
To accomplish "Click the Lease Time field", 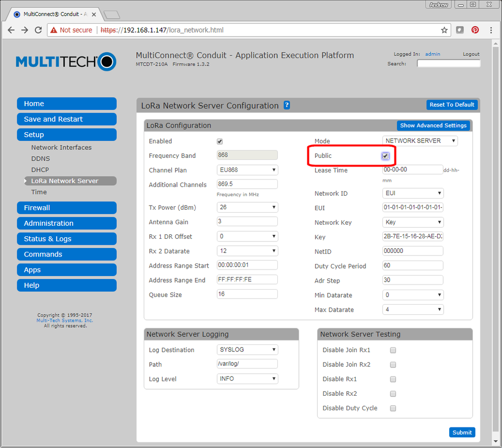I will pyautogui.click(x=413, y=169).
